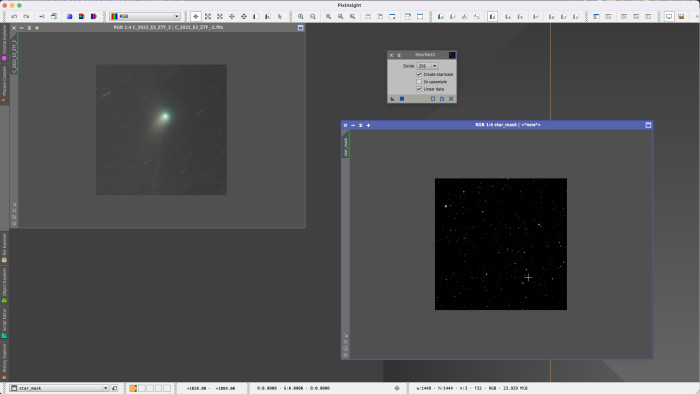700x394 pixels.
Task: Click the Zoom Out magnifier icon
Action: tap(313, 17)
